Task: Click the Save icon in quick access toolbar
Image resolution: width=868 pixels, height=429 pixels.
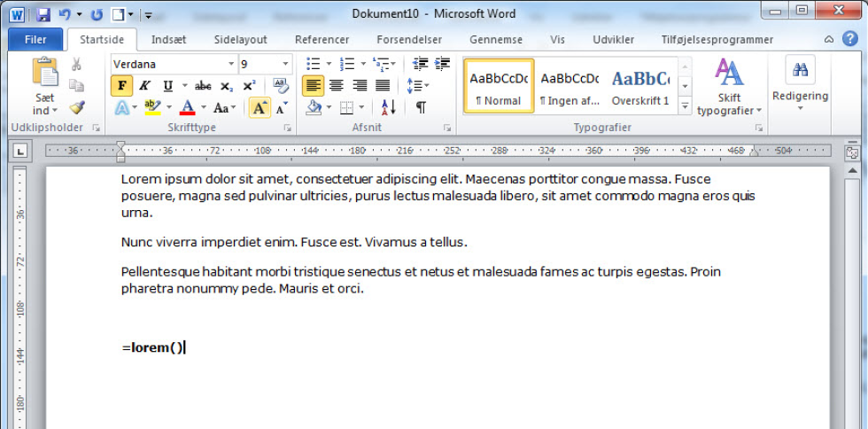Action: [x=43, y=15]
